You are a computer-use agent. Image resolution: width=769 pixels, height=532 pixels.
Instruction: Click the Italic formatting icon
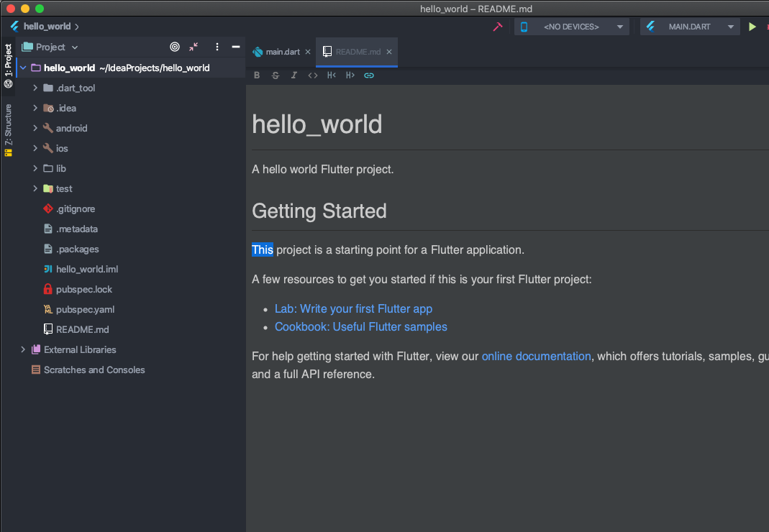(294, 75)
